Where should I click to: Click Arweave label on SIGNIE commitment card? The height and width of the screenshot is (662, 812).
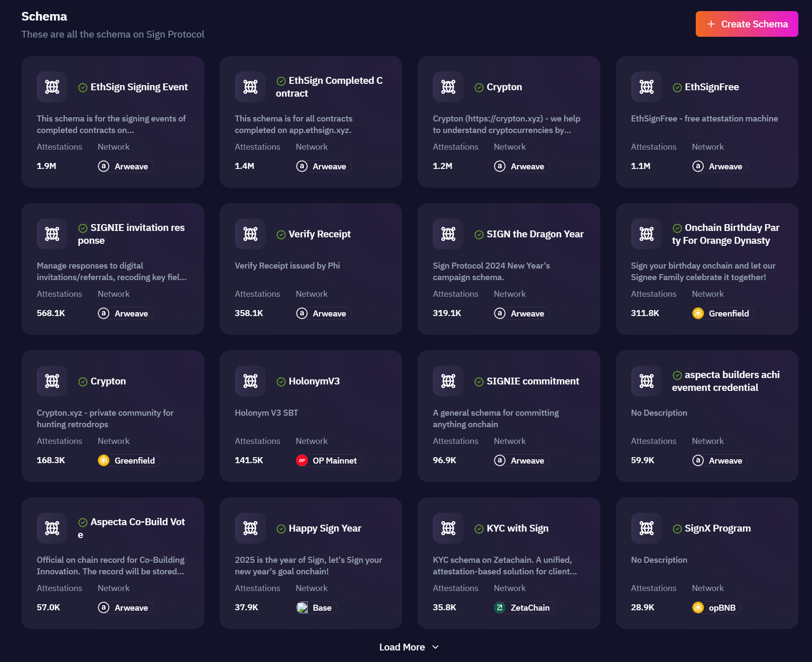pyautogui.click(x=527, y=461)
